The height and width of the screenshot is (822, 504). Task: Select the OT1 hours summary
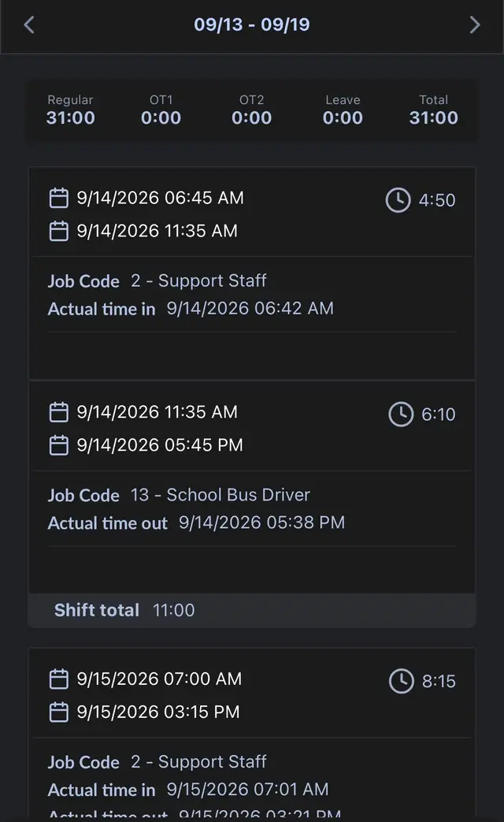click(x=161, y=110)
